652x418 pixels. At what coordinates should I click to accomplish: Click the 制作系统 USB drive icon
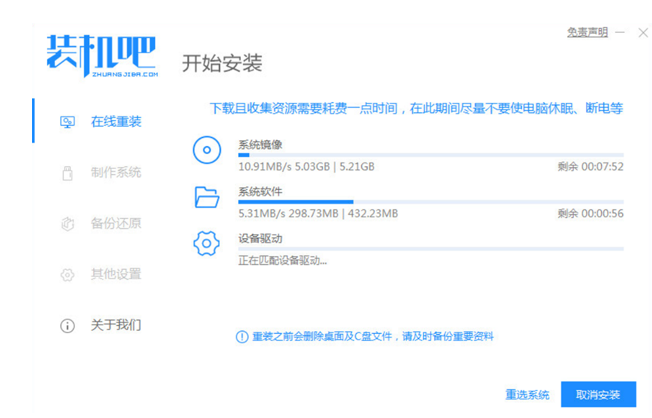pyautogui.click(x=68, y=172)
